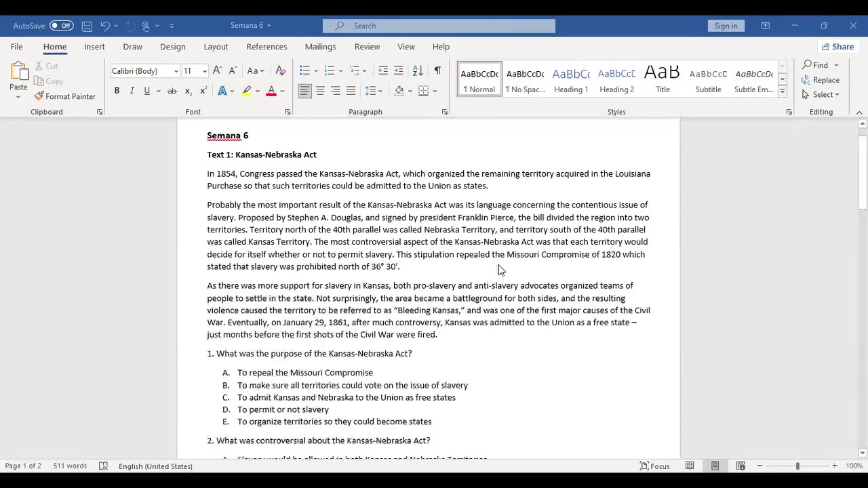Viewport: 868px width, 488px height.
Task: Start a bulleted list
Action: tap(304, 70)
